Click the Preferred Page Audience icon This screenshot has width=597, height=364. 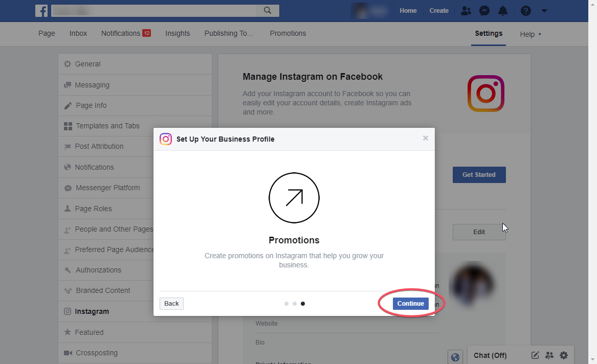(68, 251)
